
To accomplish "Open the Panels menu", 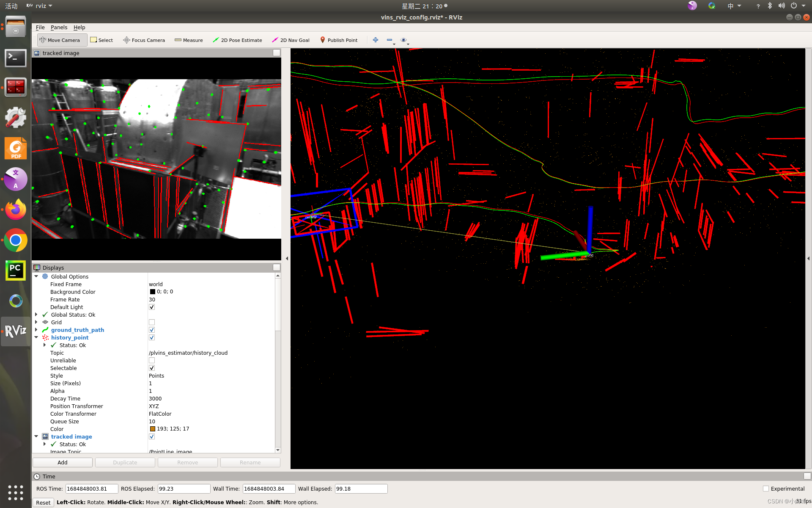I will coord(58,27).
